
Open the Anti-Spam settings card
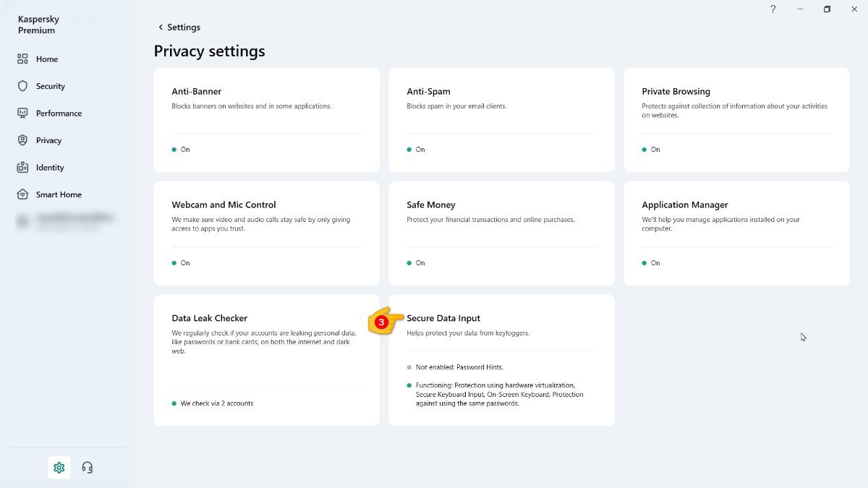tap(501, 120)
